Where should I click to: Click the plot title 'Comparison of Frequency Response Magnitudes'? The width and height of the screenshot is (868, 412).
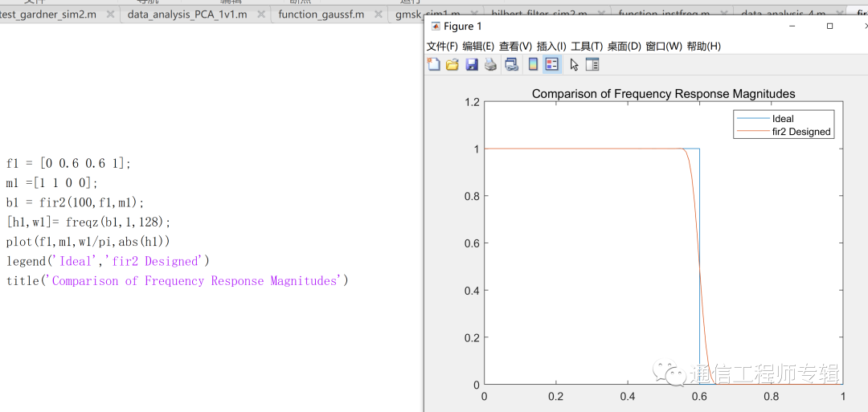[663, 93]
